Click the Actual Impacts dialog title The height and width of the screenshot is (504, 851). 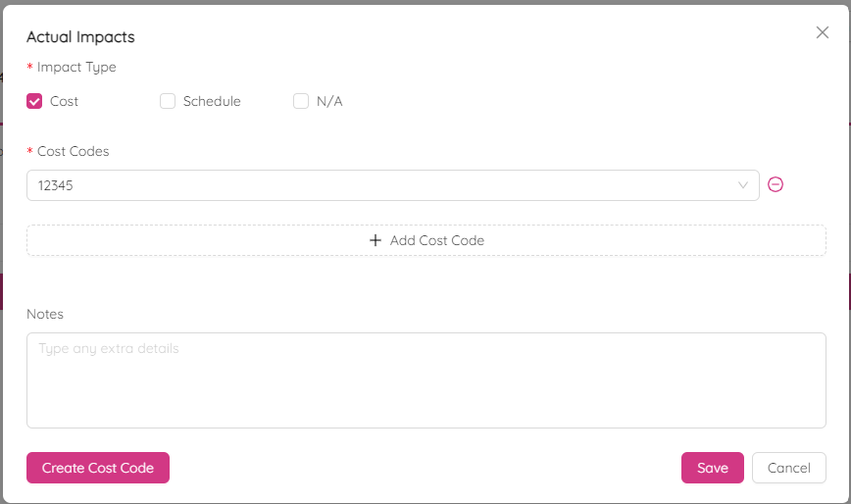(80, 37)
